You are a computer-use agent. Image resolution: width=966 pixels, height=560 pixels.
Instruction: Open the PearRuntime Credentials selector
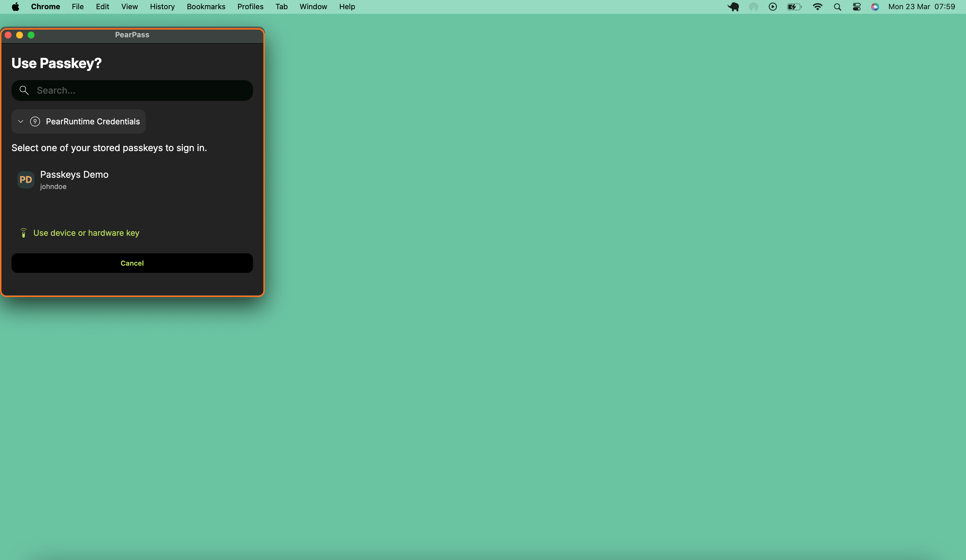(78, 121)
